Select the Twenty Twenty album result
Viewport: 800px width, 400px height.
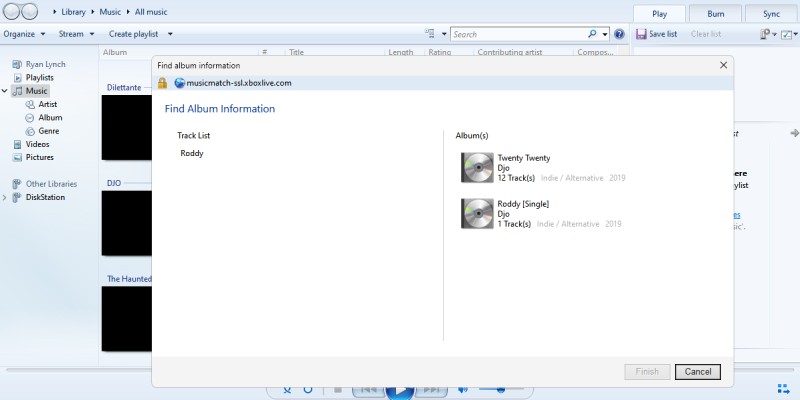543,168
